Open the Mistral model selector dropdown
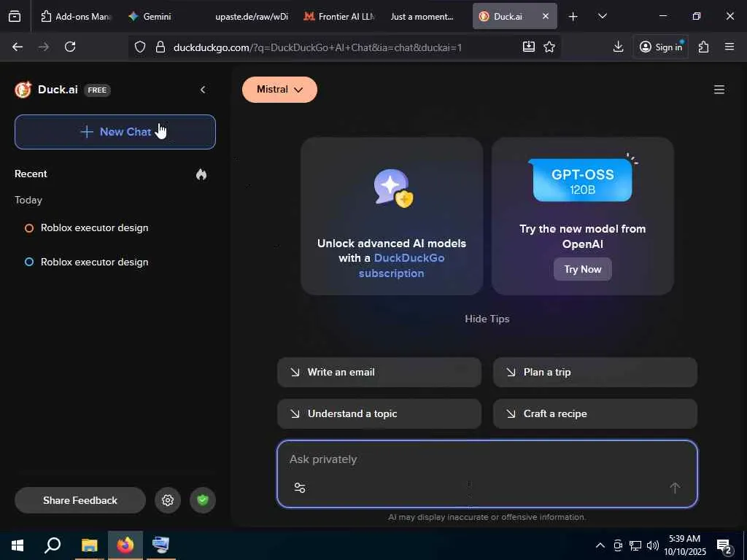The image size is (747, 560). pos(279,90)
